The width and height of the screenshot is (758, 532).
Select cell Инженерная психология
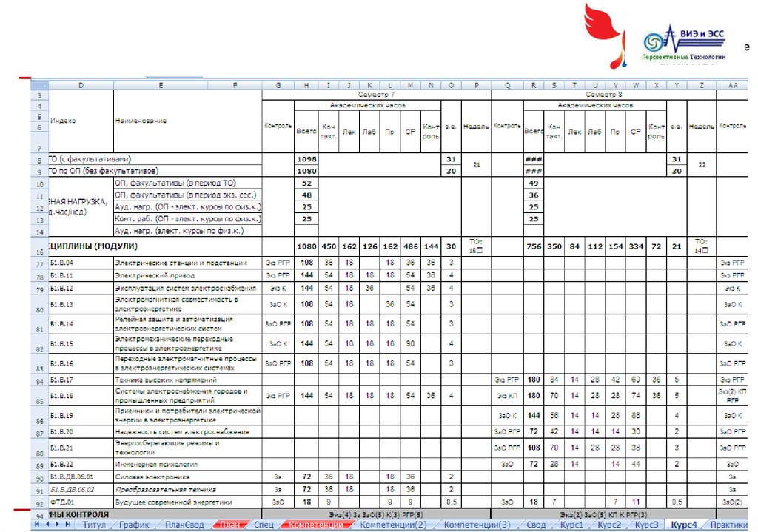(187, 465)
